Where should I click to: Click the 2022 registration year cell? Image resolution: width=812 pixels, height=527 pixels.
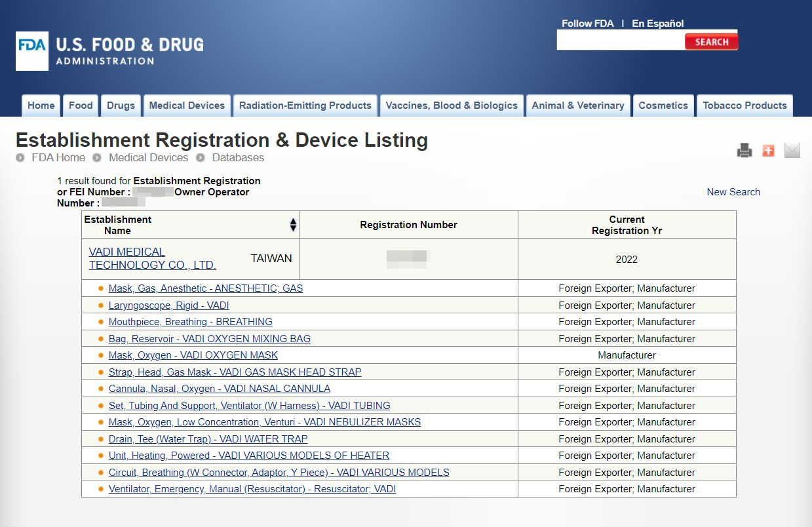tap(627, 260)
